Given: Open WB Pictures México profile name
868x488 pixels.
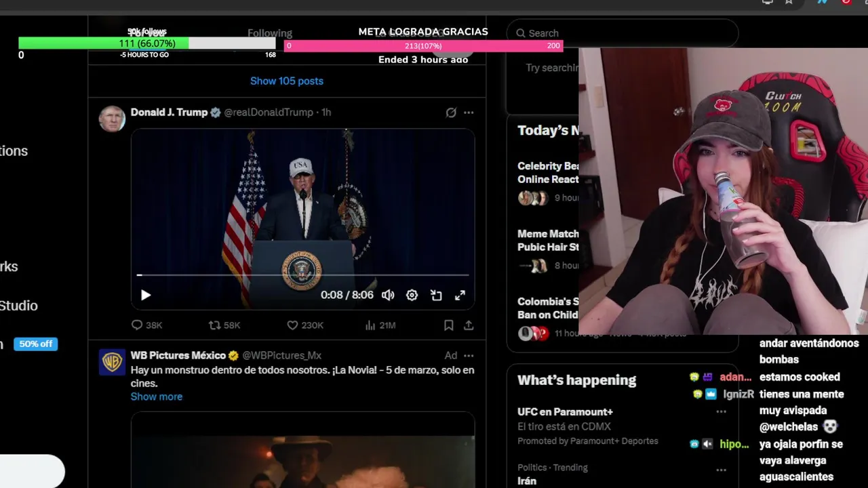Looking at the screenshot, I should [x=178, y=355].
